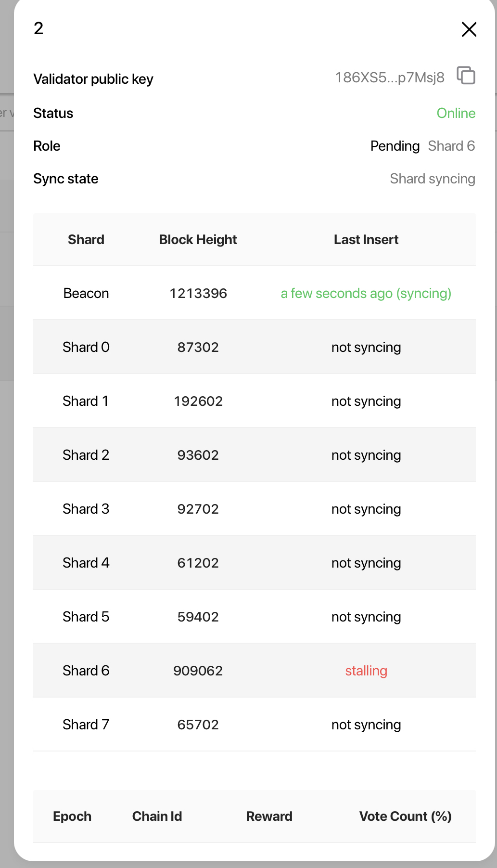Image resolution: width=497 pixels, height=868 pixels.
Task: Select the Shard 7 row
Action: [x=255, y=725]
